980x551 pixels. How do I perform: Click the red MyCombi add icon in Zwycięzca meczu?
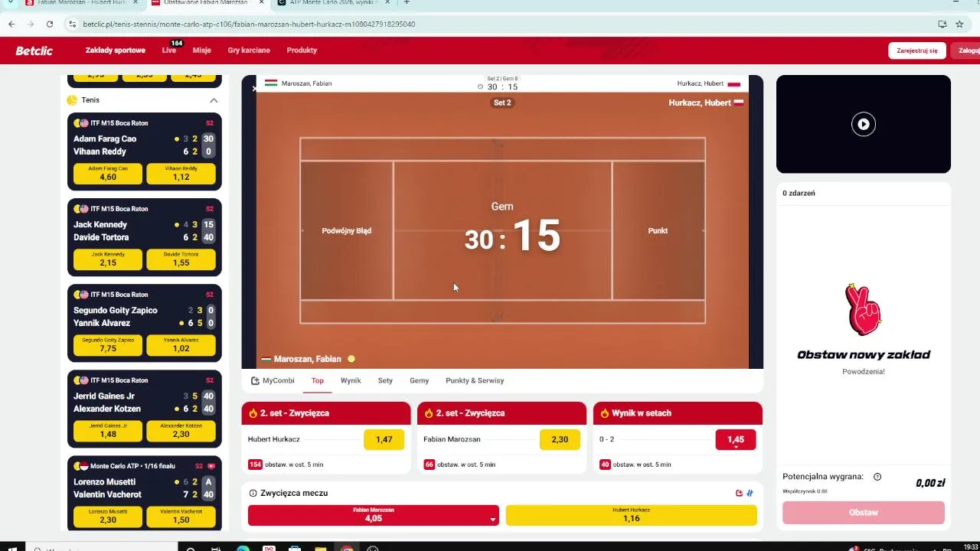coord(739,494)
